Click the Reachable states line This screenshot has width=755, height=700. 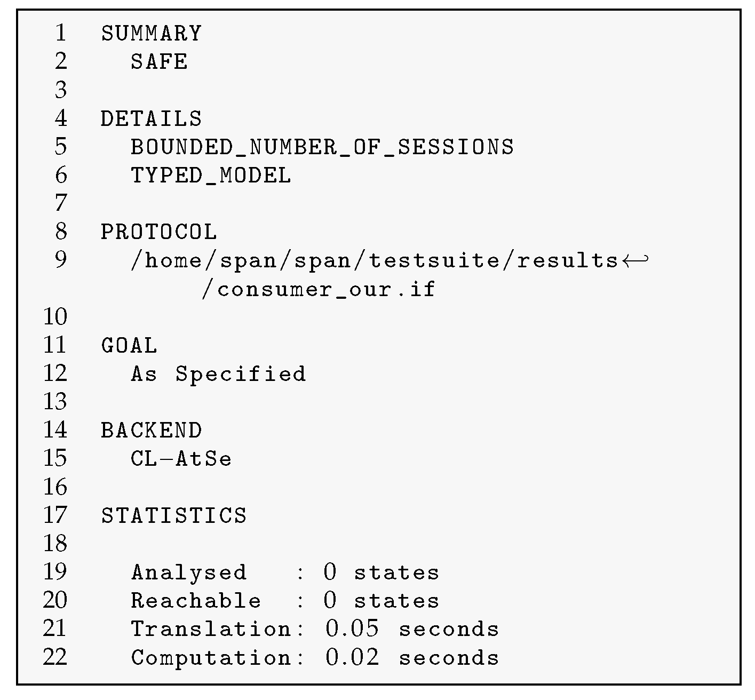(x=285, y=601)
